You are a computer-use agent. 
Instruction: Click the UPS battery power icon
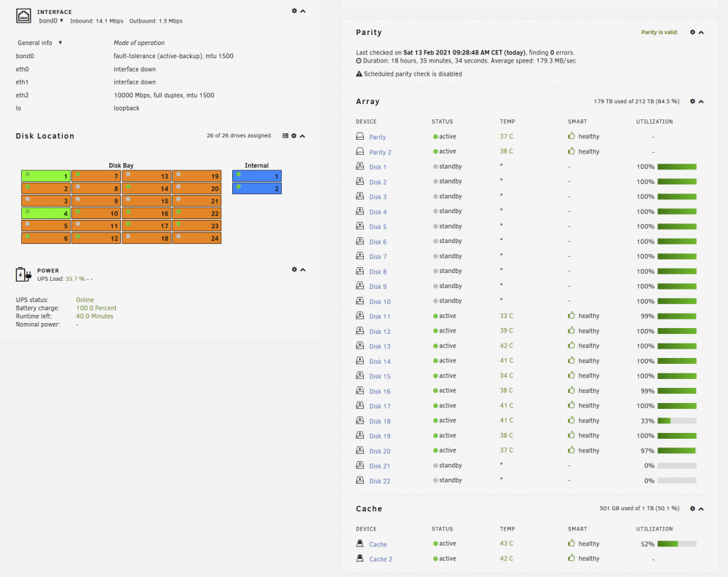[23, 274]
